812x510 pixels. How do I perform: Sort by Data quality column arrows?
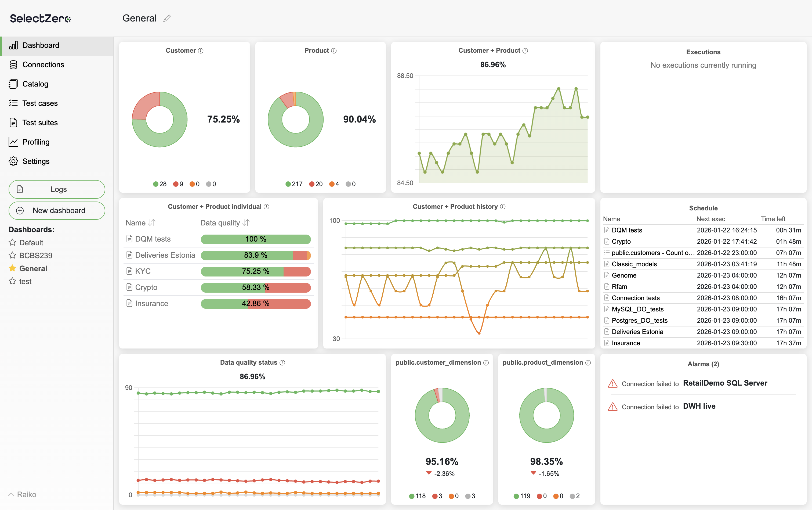coord(246,222)
